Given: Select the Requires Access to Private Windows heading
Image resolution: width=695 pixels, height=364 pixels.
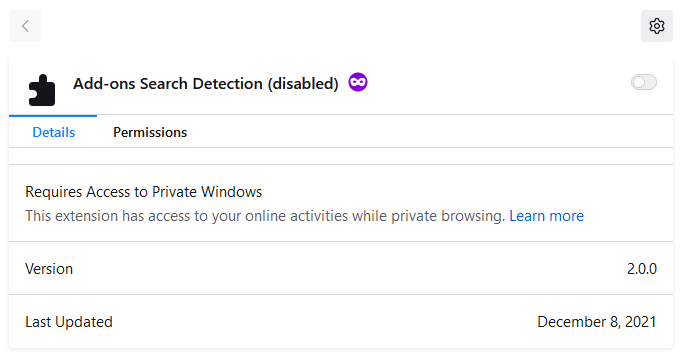Looking at the screenshot, I should [x=144, y=192].
